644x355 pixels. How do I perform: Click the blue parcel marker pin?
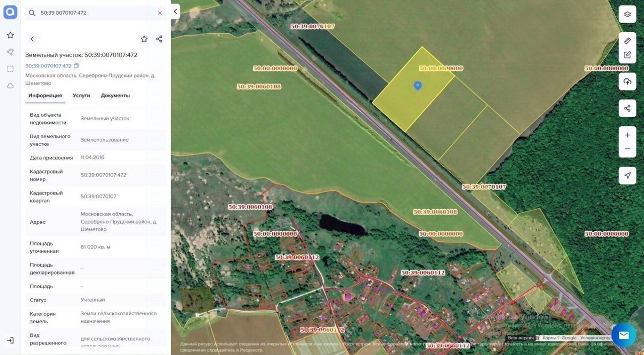(x=418, y=86)
